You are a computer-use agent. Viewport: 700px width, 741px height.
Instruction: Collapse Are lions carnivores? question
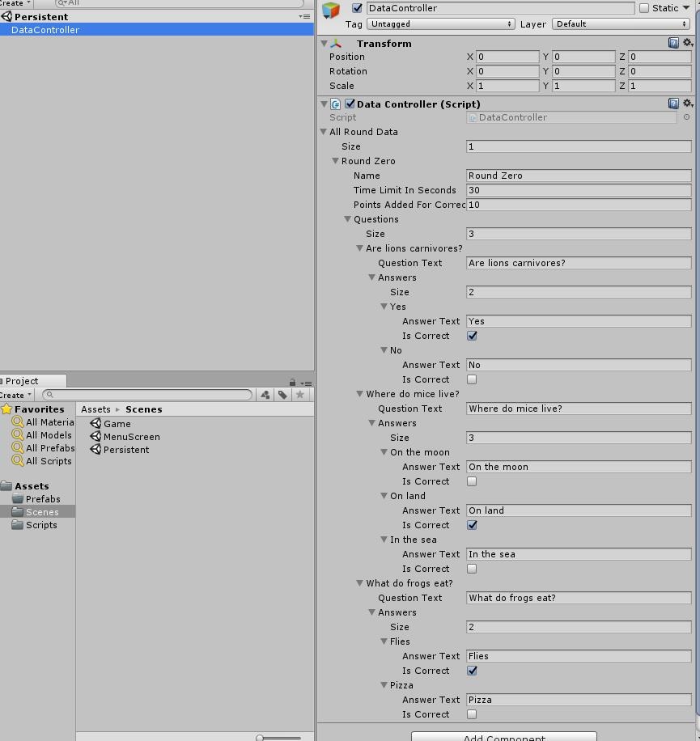click(x=359, y=248)
